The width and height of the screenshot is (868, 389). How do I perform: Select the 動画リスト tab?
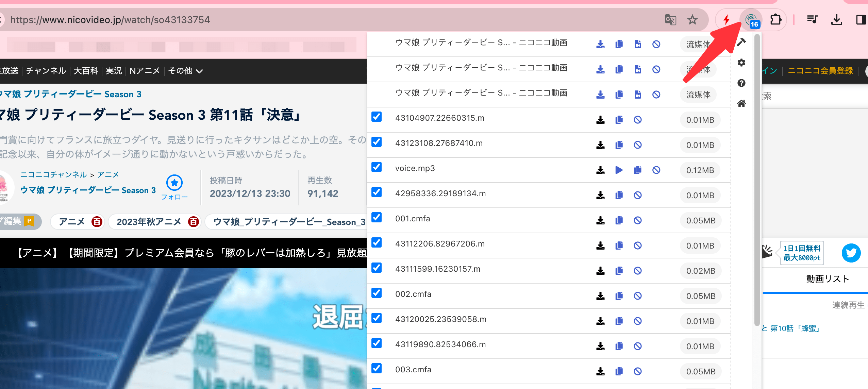tap(828, 279)
